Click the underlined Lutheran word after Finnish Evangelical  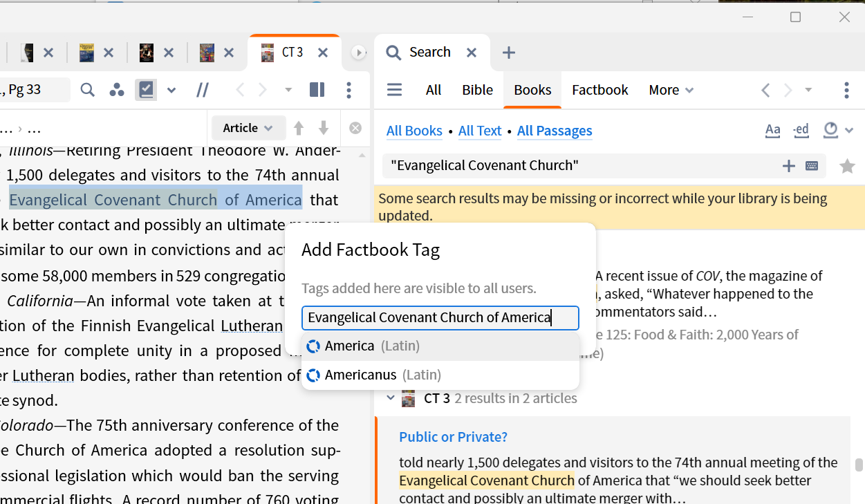(252, 326)
